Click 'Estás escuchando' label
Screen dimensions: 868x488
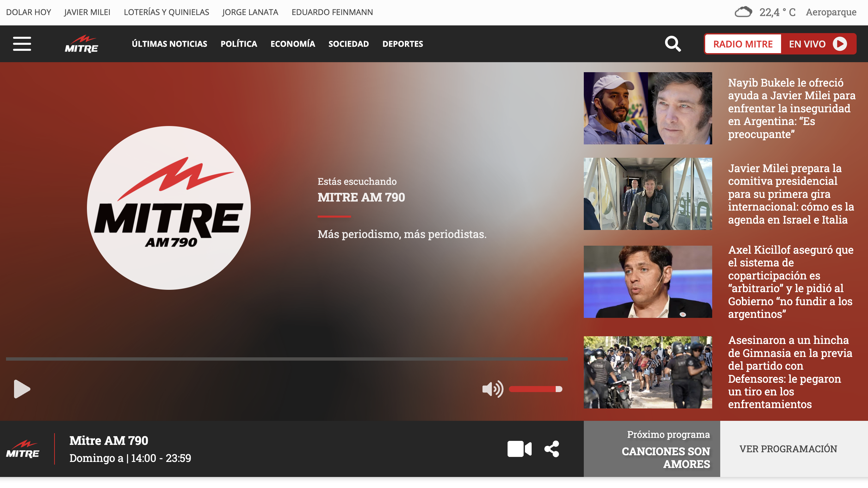(x=357, y=181)
